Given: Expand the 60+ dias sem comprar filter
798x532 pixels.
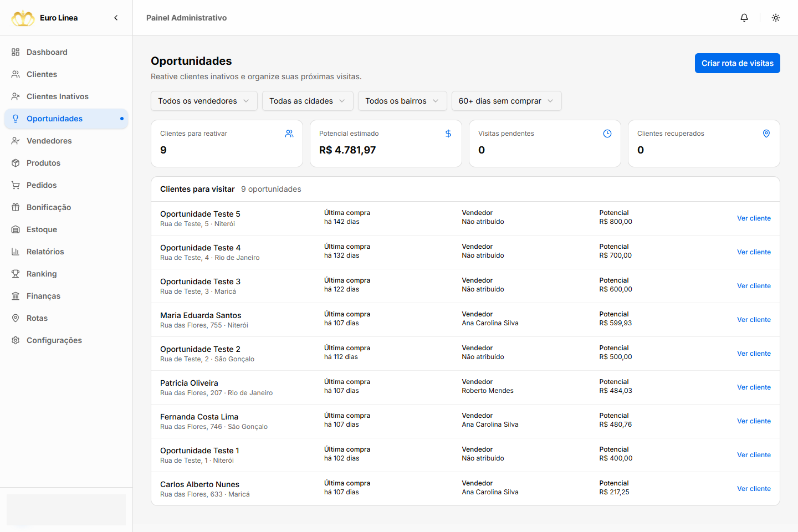Looking at the screenshot, I should [x=507, y=101].
